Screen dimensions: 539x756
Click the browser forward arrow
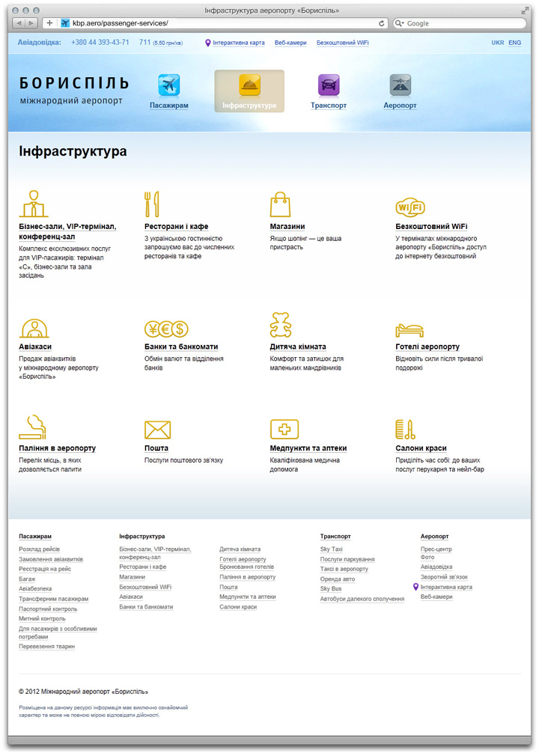(x=31, y=23)
